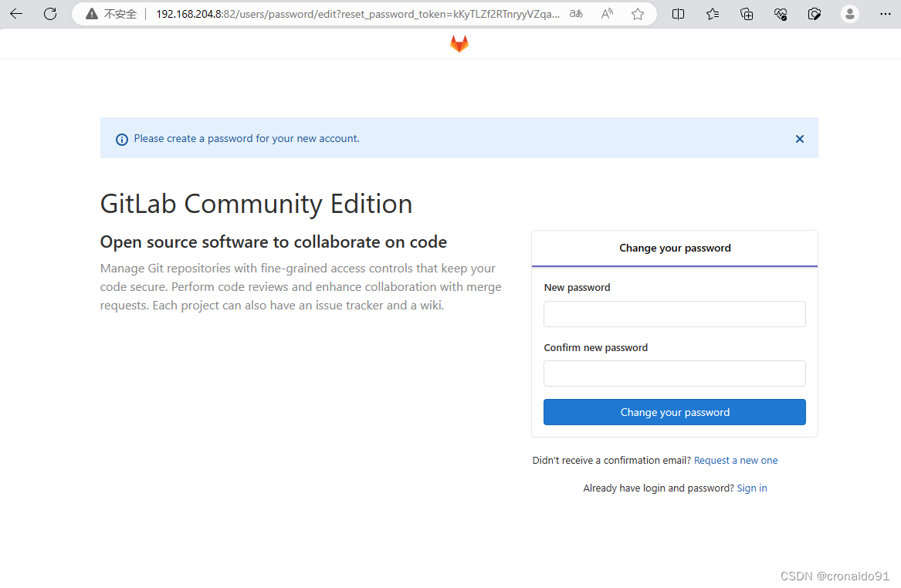Follow the Request a new one link

click(x=736, y=461)
